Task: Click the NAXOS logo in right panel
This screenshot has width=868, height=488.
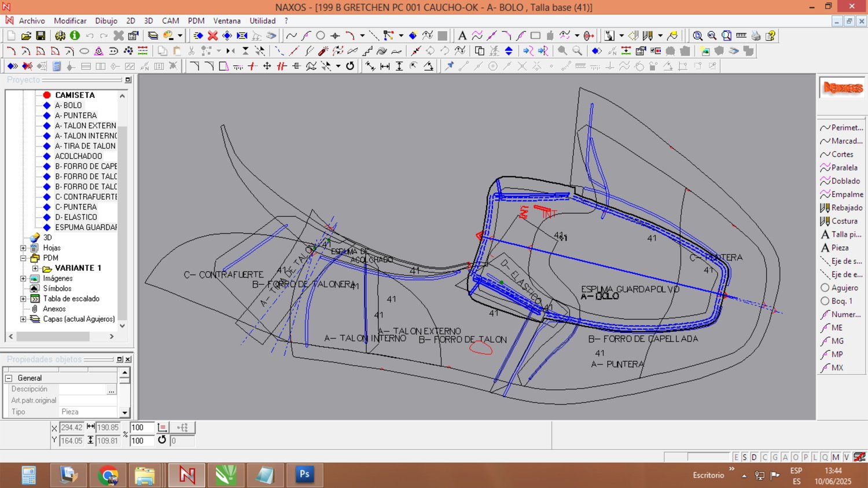Action: [x=843, y=88]
